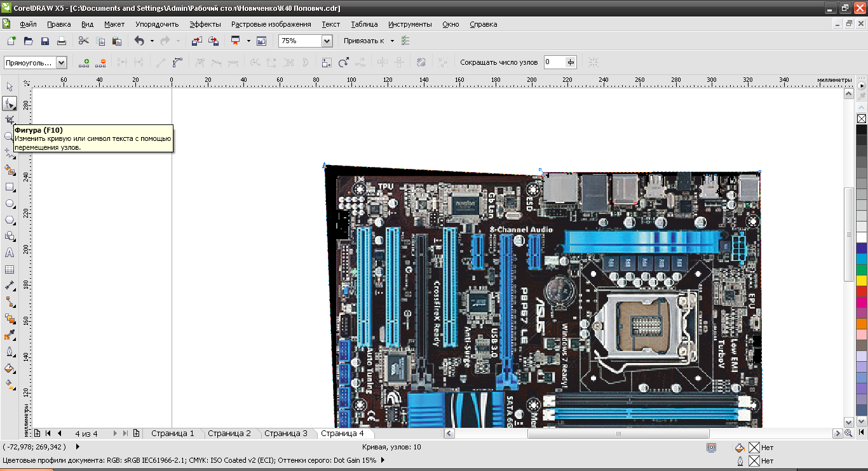
Task: Select the Outline pen tool
Action: (x=10, y=352)
